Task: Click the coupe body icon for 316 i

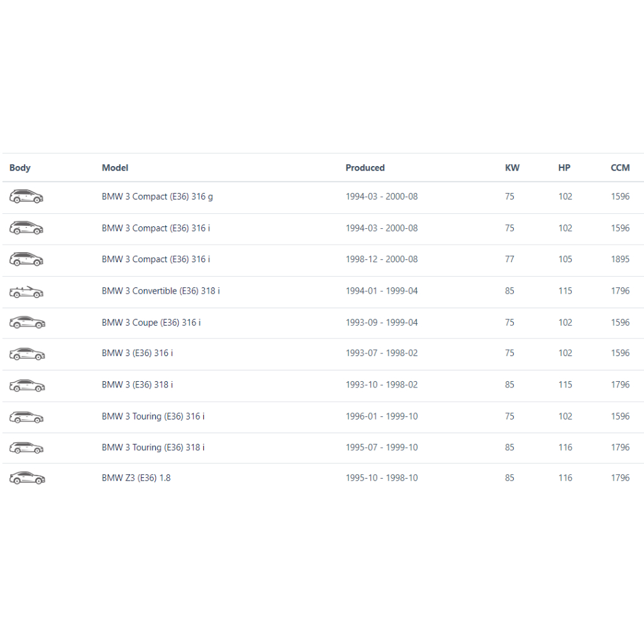Action: (26, 323)
